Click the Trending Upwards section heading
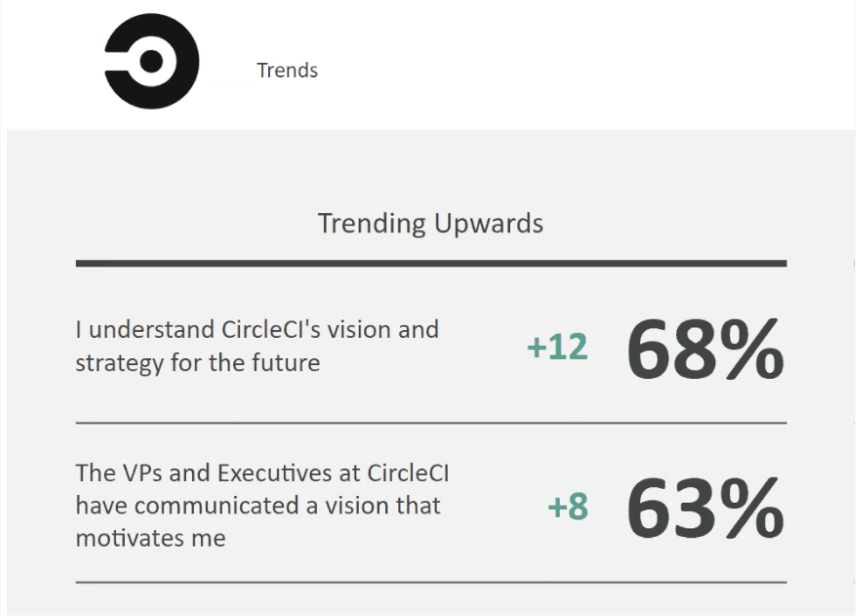 [x=430, y=224]
